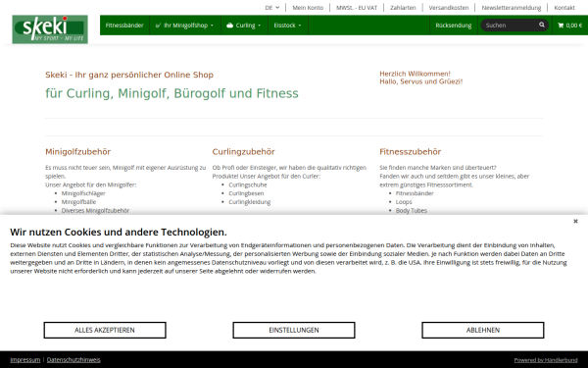The width and height of the screenshot is (588, 368).
Task: Accept all cookies with Alles Akzeptieren
Action: pos(105,330)
